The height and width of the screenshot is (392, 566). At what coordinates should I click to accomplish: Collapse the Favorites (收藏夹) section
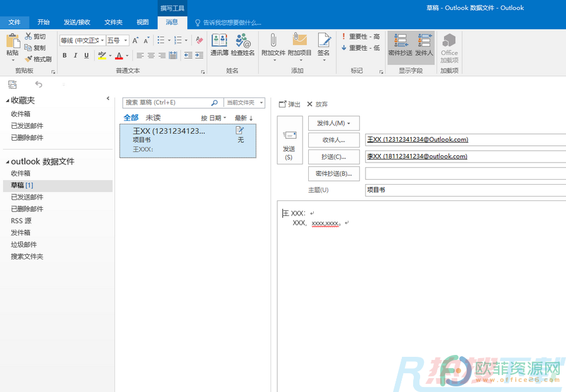[8, 101]
